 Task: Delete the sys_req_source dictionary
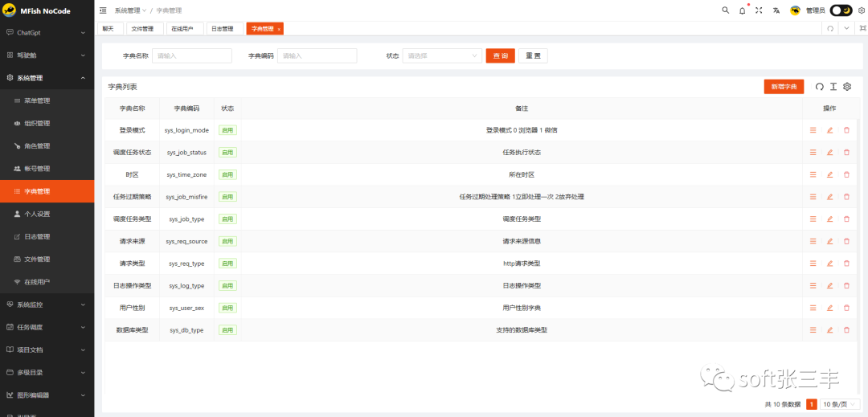(x=846, y=241)
